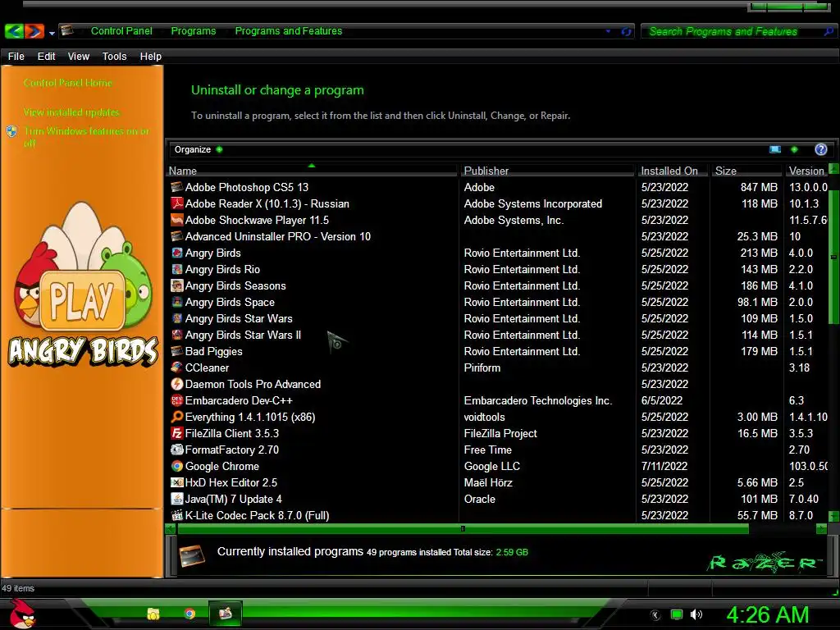The image size is (840, 630).
Task: Open the File menu
Action: (x=16, y=57)
